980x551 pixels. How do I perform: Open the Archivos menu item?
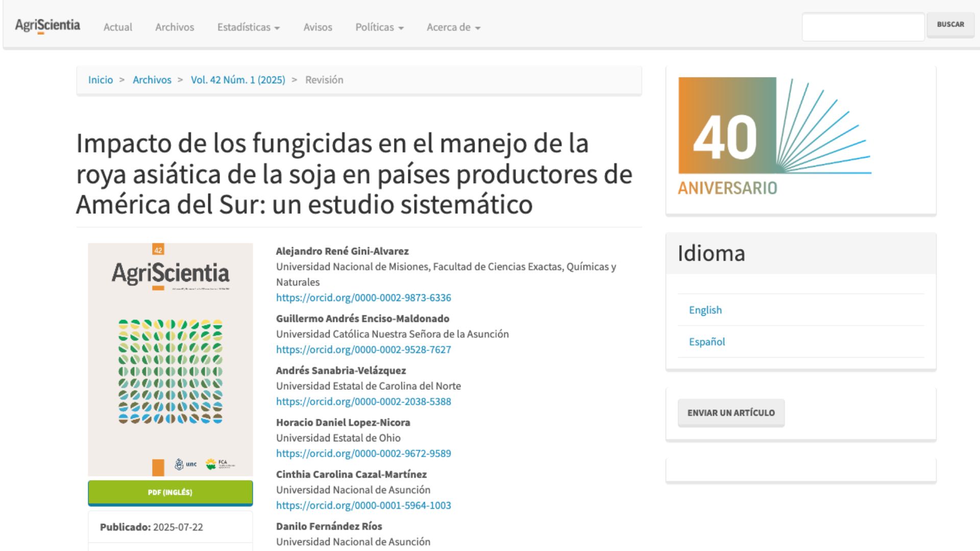[x=175, y=27]
